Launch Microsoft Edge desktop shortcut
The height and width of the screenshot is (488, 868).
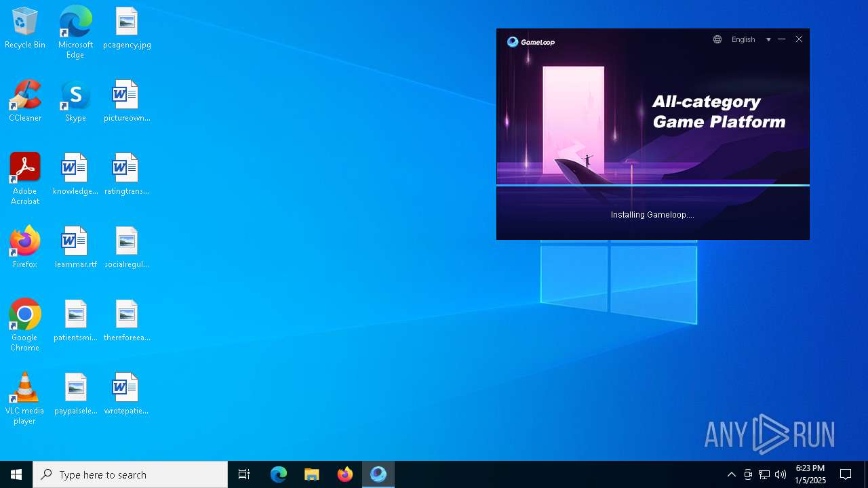coord(75,33)
